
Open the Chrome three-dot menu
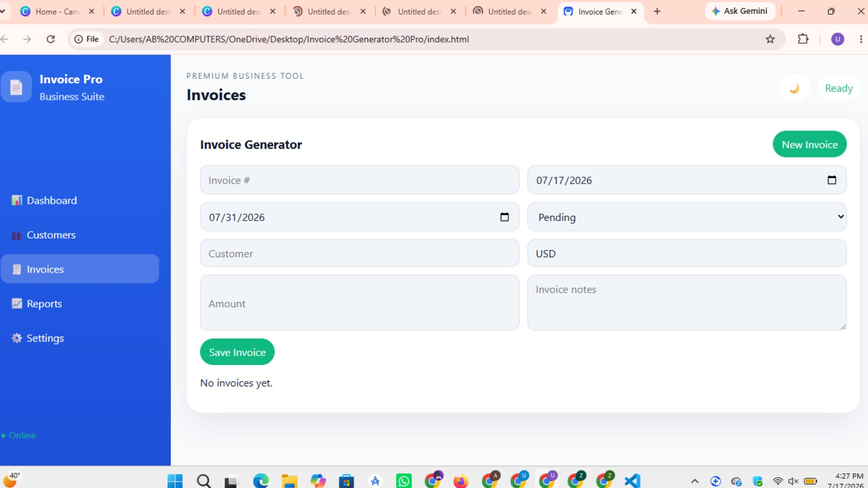861,39
